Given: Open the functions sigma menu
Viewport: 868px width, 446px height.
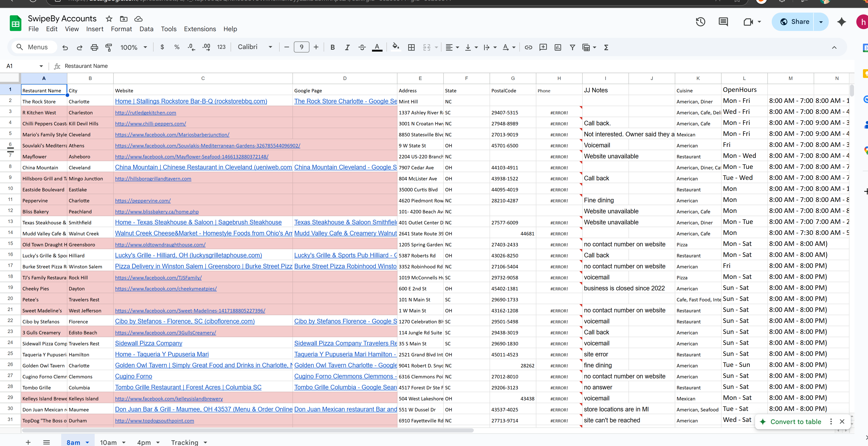Looking at the screenshot, I should 606,47.
